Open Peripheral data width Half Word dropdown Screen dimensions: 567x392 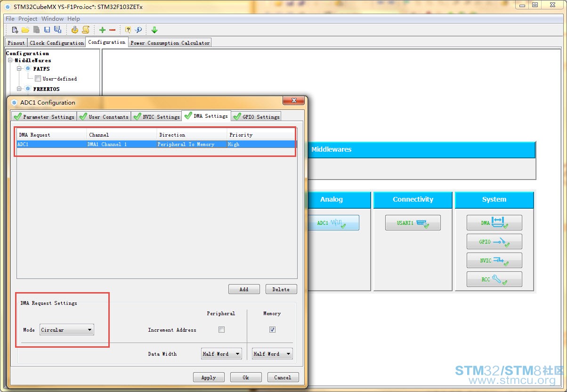221,354
